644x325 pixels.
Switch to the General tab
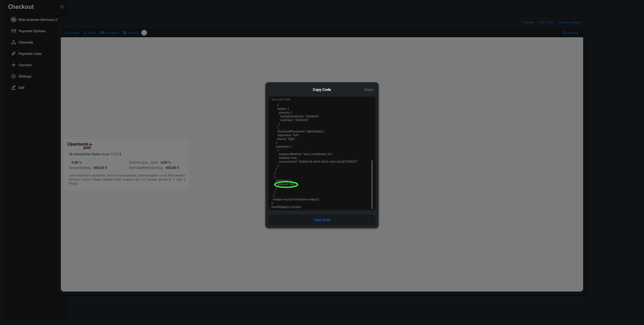[x=72, y=33]
